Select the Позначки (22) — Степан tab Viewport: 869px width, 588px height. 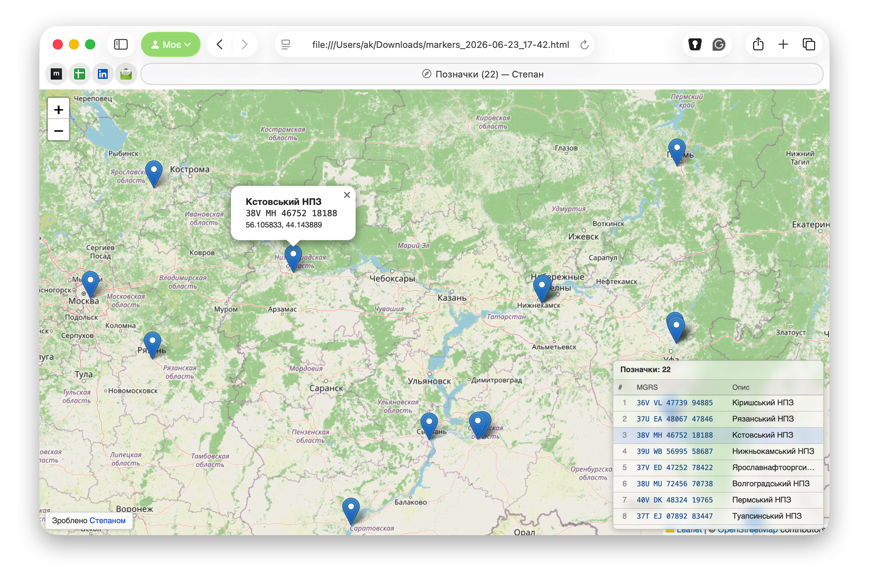pyautogui.click(x=482, y=74)
